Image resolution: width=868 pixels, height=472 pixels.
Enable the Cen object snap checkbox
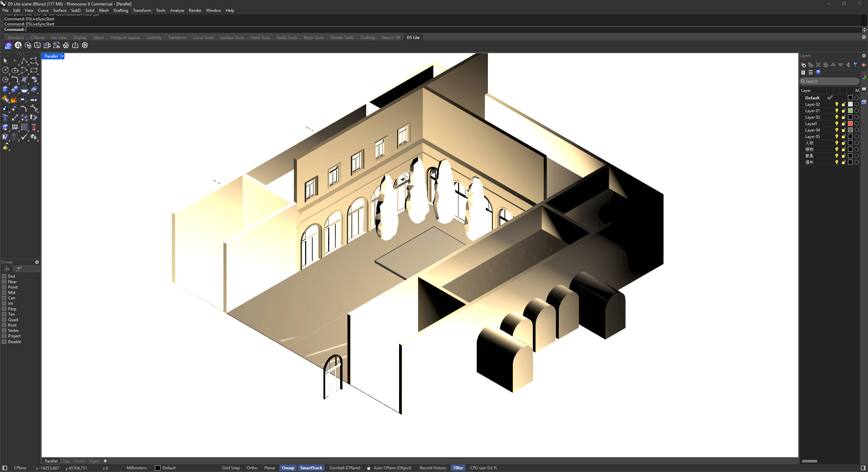4,298
